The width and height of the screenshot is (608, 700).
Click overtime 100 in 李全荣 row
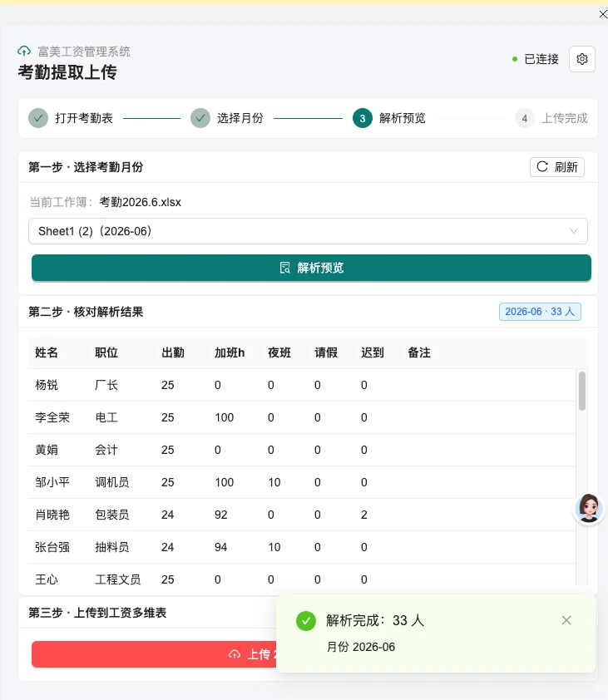click(225, 417)
